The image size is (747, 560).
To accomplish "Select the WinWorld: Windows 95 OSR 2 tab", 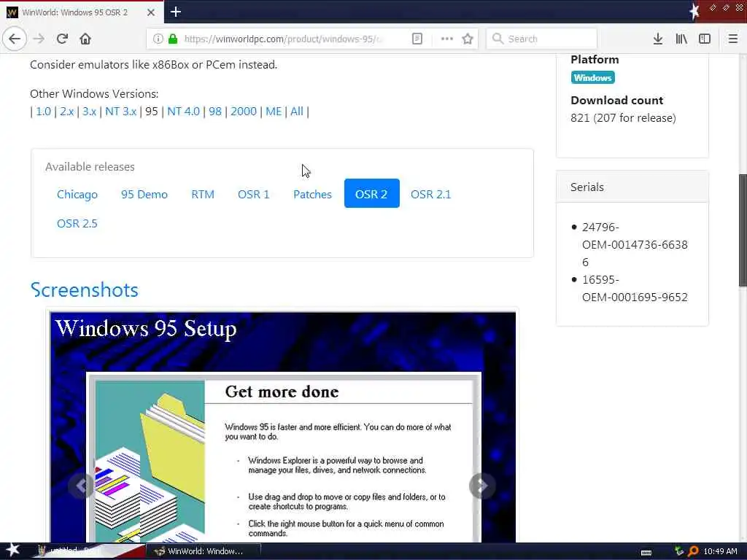I will click(82, 12).
